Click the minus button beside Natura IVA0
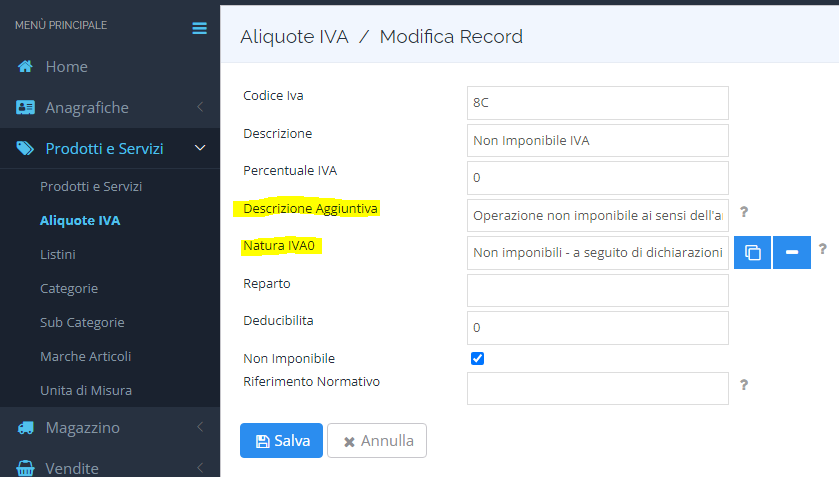This screenshot has height=477, width=839. (791, 253)
